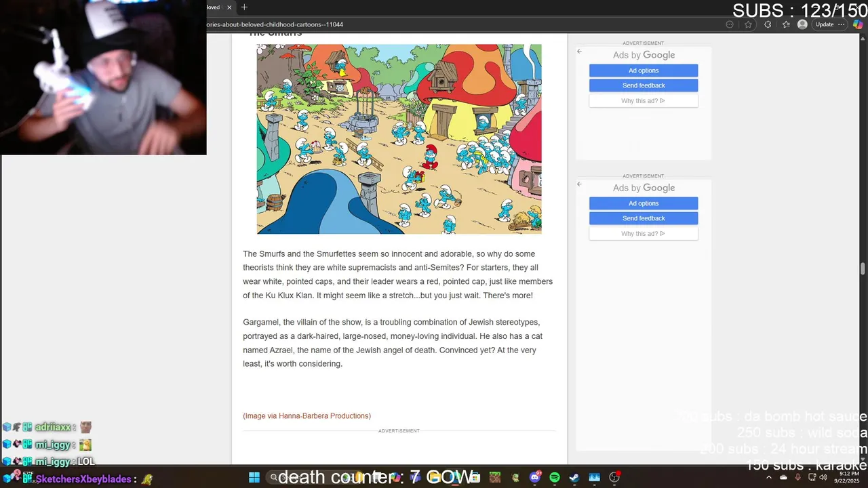Click the paragraph beginning 'Gargamel, the villain'
This screenshot has width=868, height=488.
pos(393,343)
